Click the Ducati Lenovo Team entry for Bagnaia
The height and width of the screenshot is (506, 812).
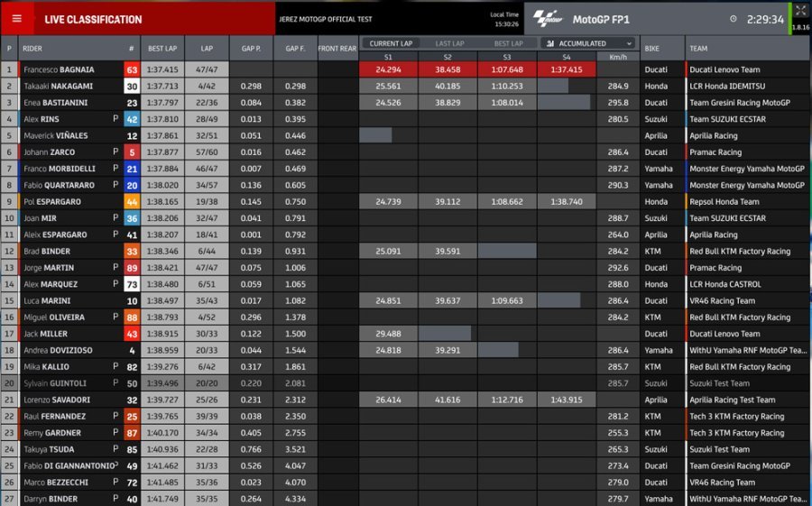point(724,69)
